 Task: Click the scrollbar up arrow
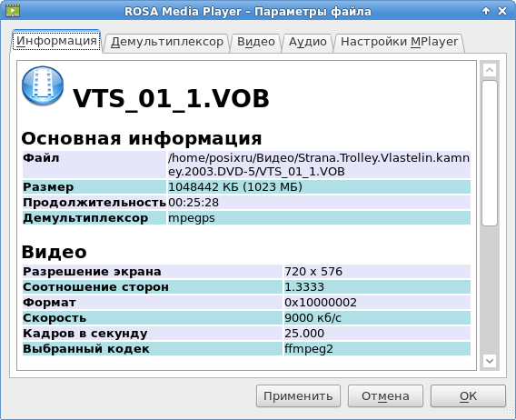click(490, 70)
